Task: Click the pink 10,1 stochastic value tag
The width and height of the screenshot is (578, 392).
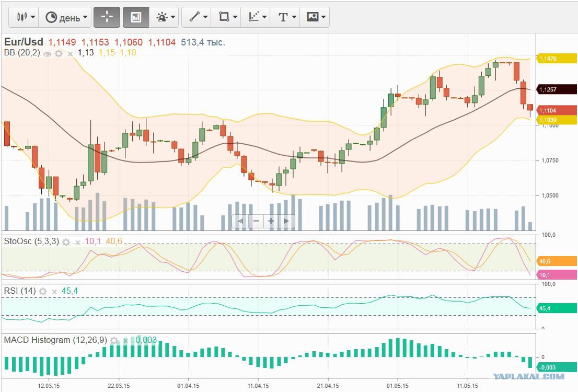Action: (x=557, y=275)
